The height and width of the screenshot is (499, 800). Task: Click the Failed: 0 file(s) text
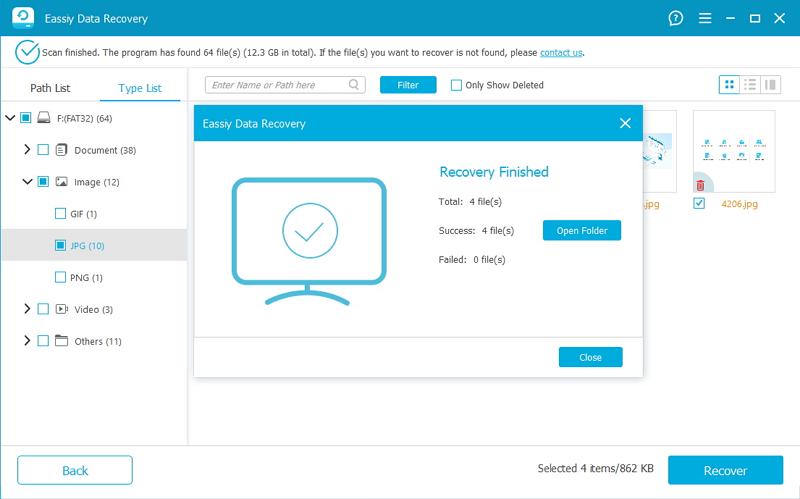(472, 260)
